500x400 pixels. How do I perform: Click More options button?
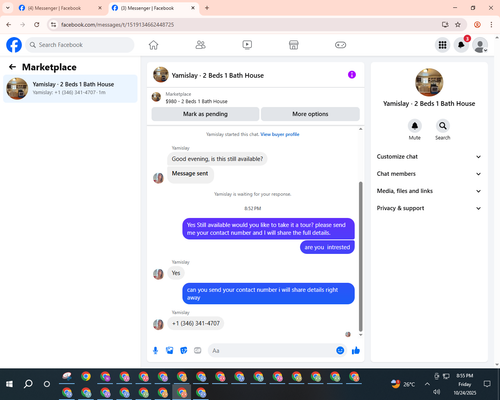[310, 114]
